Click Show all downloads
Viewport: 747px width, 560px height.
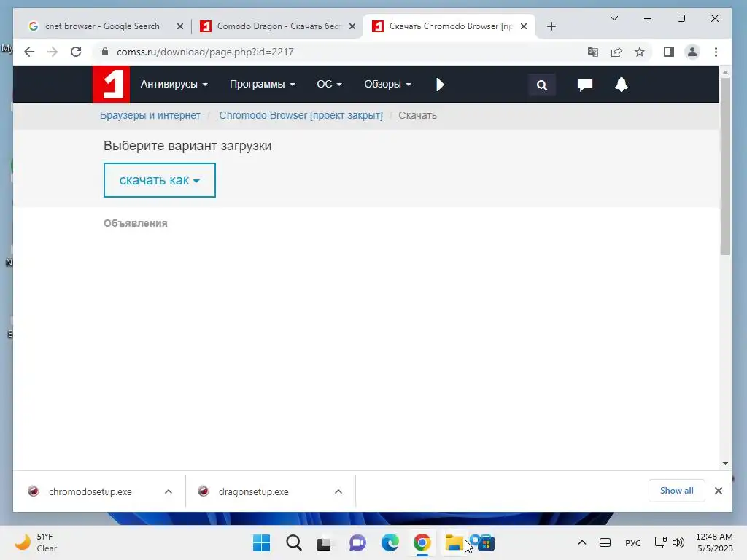[x=676, y=491]
